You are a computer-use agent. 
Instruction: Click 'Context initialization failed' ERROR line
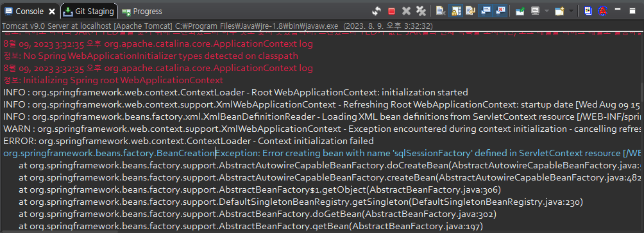point(189,141)
